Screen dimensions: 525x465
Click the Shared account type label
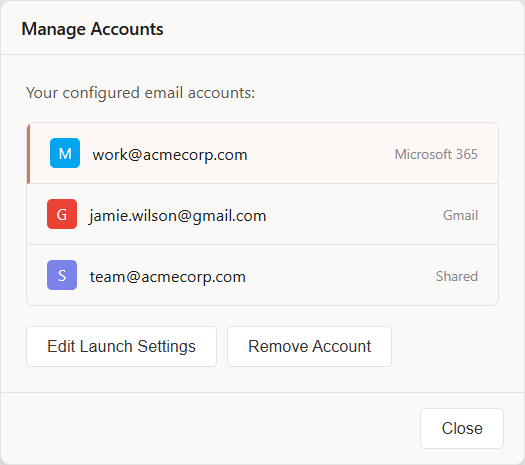coord(457,276)
